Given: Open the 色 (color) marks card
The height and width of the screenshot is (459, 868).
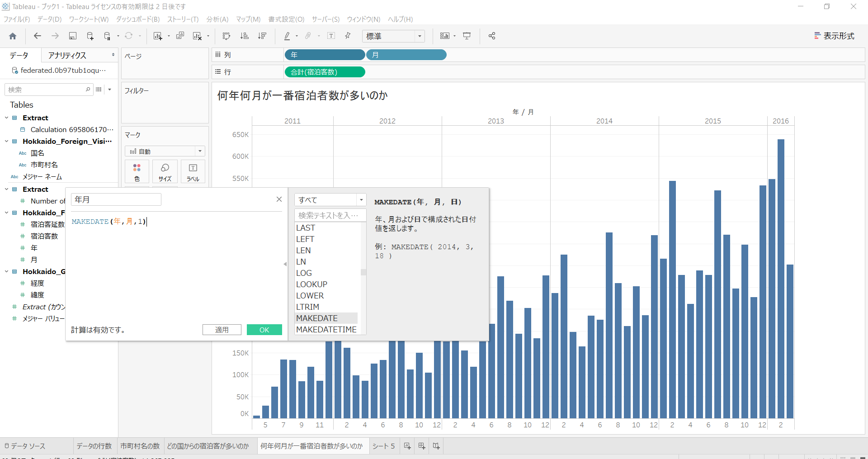Looking at the screenshot, I should 137,172.
